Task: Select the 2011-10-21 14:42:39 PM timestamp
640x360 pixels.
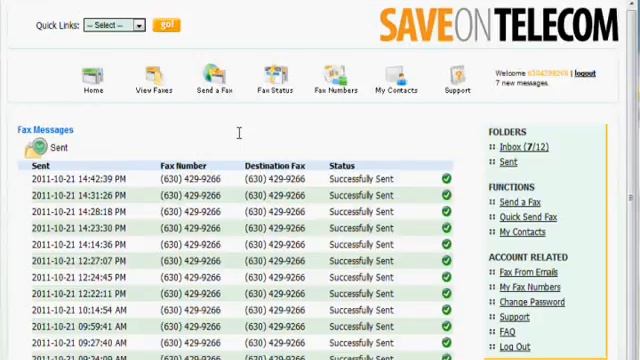Action: (x=79, y=179)
